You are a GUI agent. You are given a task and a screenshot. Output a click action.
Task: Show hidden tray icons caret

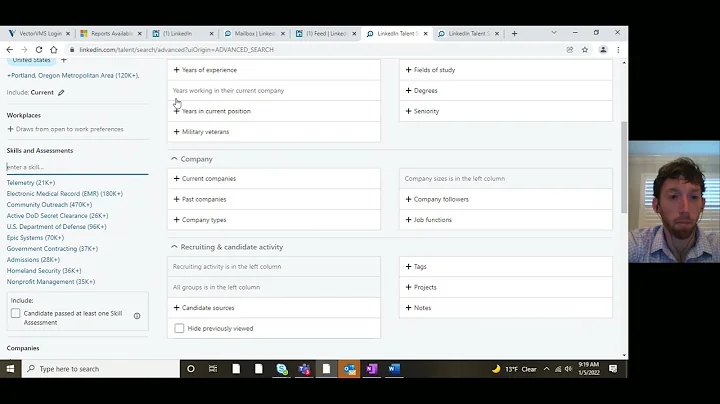click(x=546, y=369)
